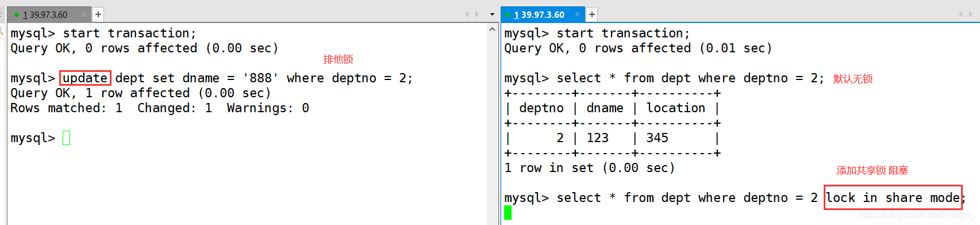980x225 pixels.
Task: Close the left session tab
Action: [x=84, y=14]
